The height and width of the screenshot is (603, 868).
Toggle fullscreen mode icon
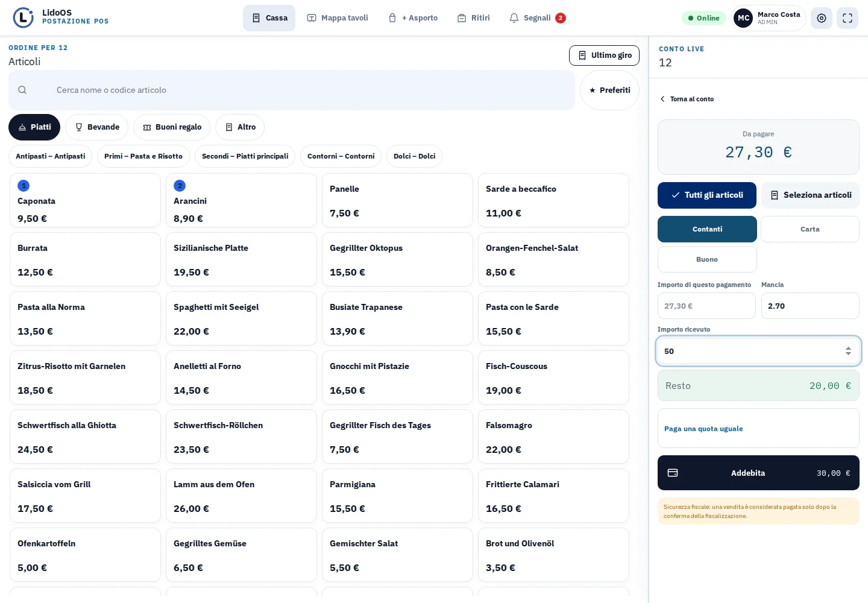click(x=848, y=18)
